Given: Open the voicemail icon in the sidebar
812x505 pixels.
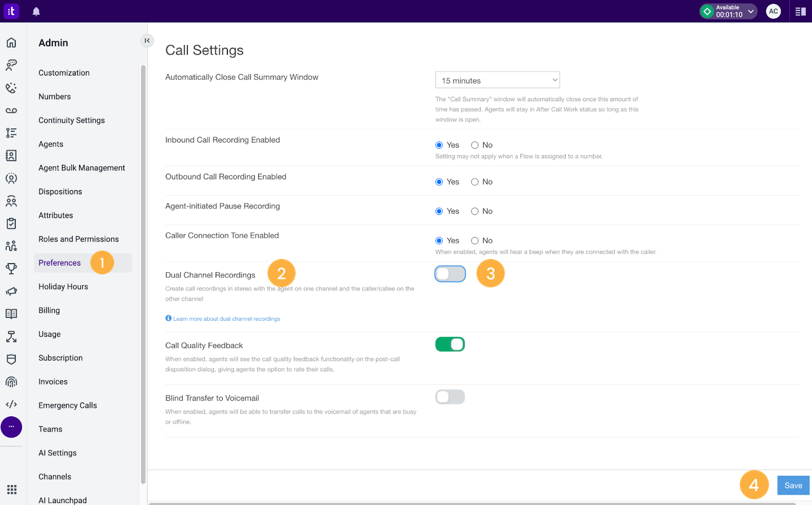Looking at the screenshot, I should (x=11, y=110).
